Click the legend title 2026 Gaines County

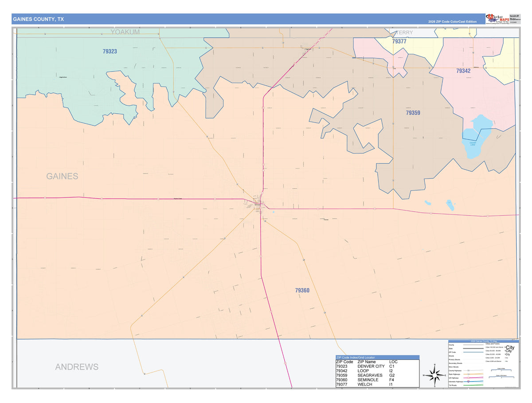click(x=484, y=341)
